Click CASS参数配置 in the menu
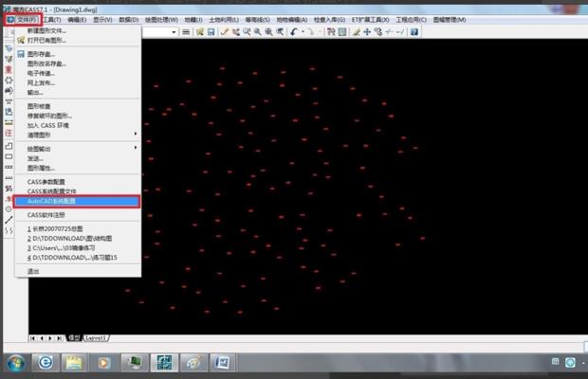Image resolution: width=588 pixels, height=379 pixels. coord(46,181)
